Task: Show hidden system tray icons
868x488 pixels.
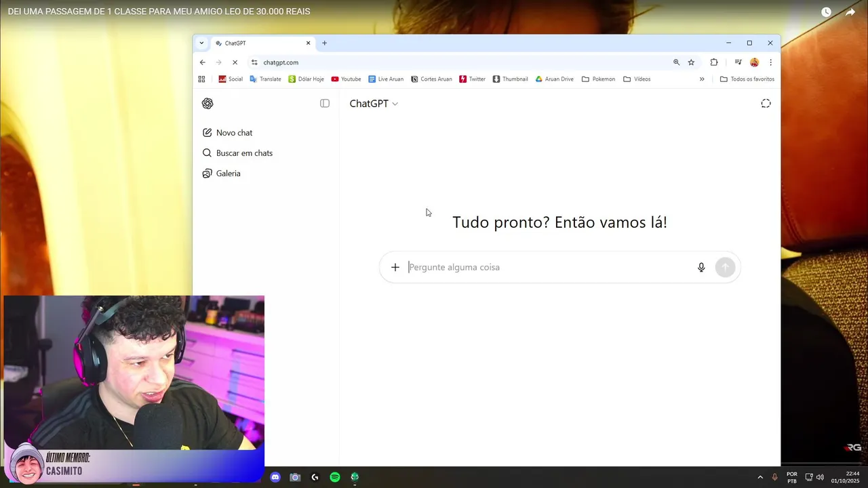Action: tap(760, 477)
